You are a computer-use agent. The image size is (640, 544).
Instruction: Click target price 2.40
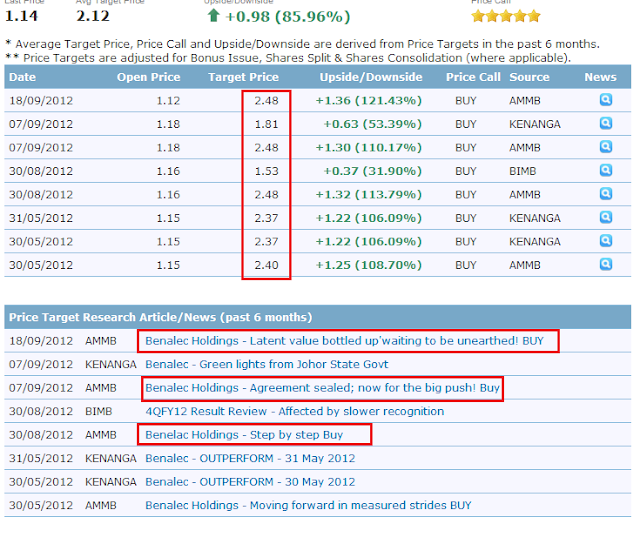(266, 265)
